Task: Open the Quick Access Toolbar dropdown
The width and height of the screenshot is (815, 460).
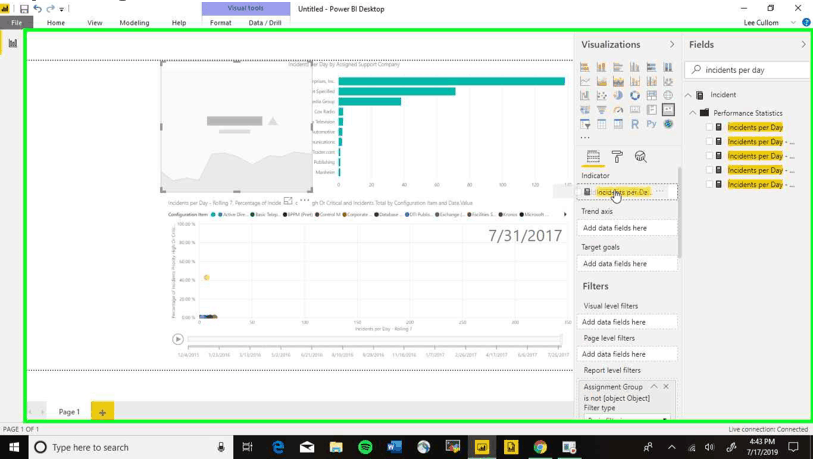Action: (x=62, y=9)
